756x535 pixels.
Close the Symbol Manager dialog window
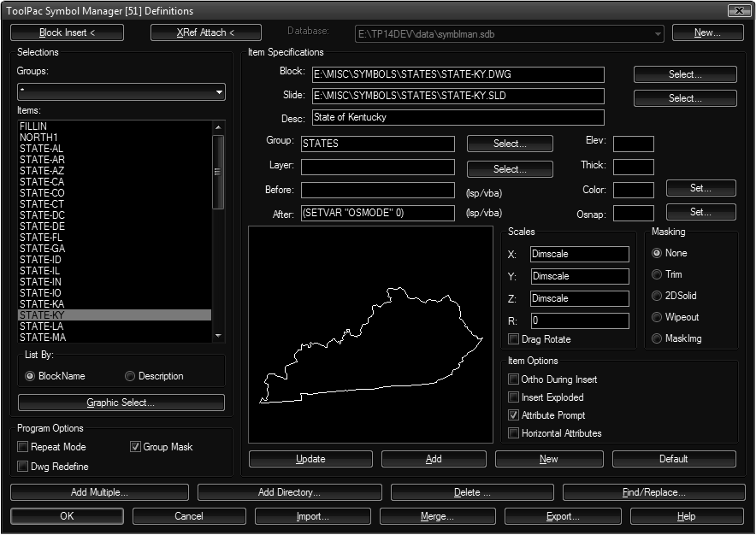pos(739,10)
